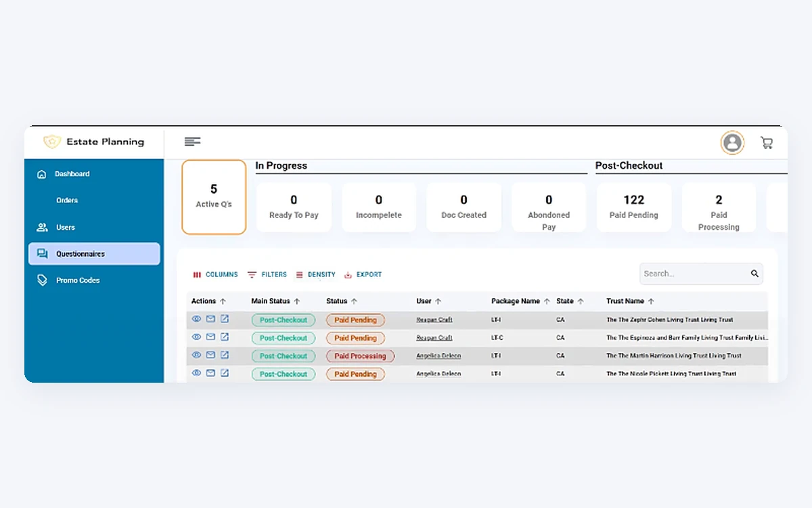Viewport: 812px width, 508px height.
Task: Select Questionnaires in the sidebar
Action: click(x=94, y=254)
